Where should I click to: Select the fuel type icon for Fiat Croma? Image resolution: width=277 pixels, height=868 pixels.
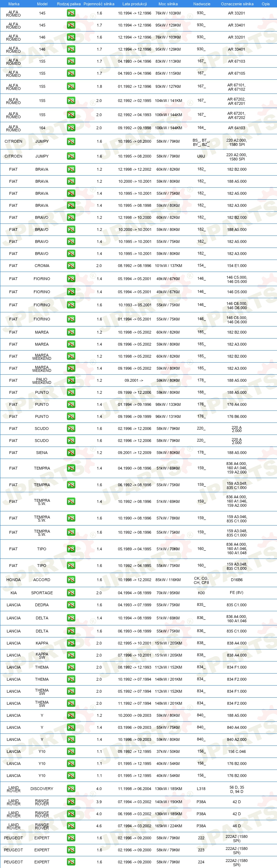(71, 266)
